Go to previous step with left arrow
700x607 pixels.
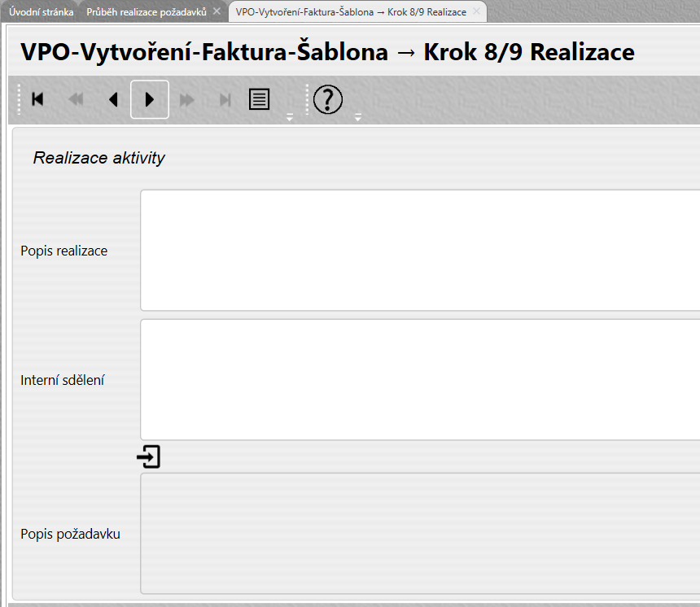click(x=113, y=99)
